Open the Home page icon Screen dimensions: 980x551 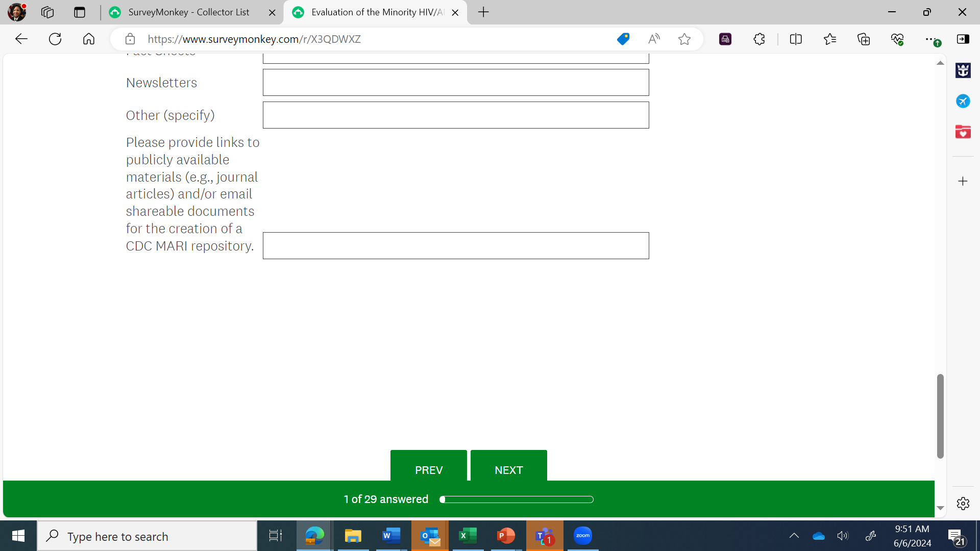click(89, 39)
